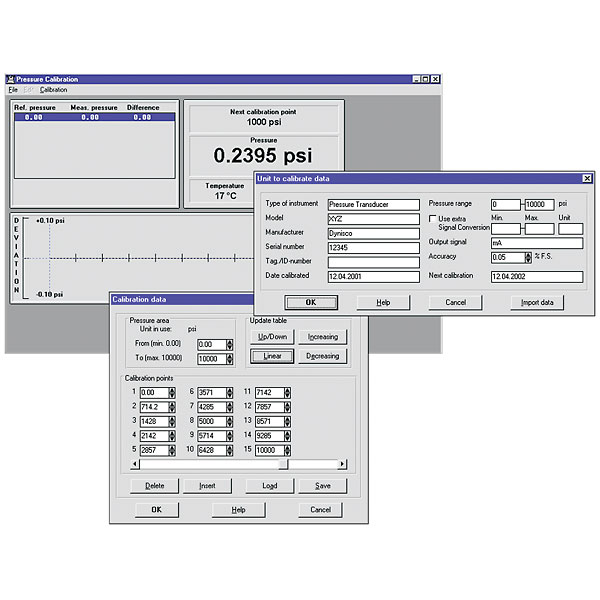Open the Calibration menu
Image resolution: width=600 pixels, height=600 pixels.
click(x=53, y=90)
